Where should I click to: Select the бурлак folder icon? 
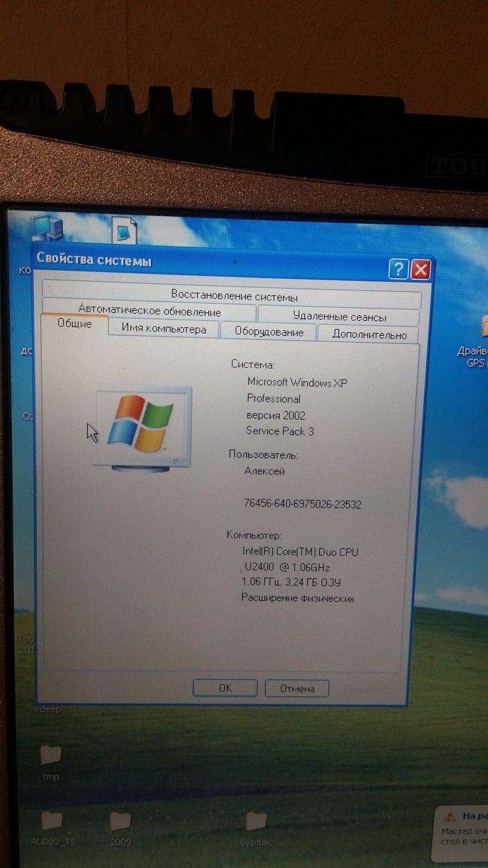point(257,821)
